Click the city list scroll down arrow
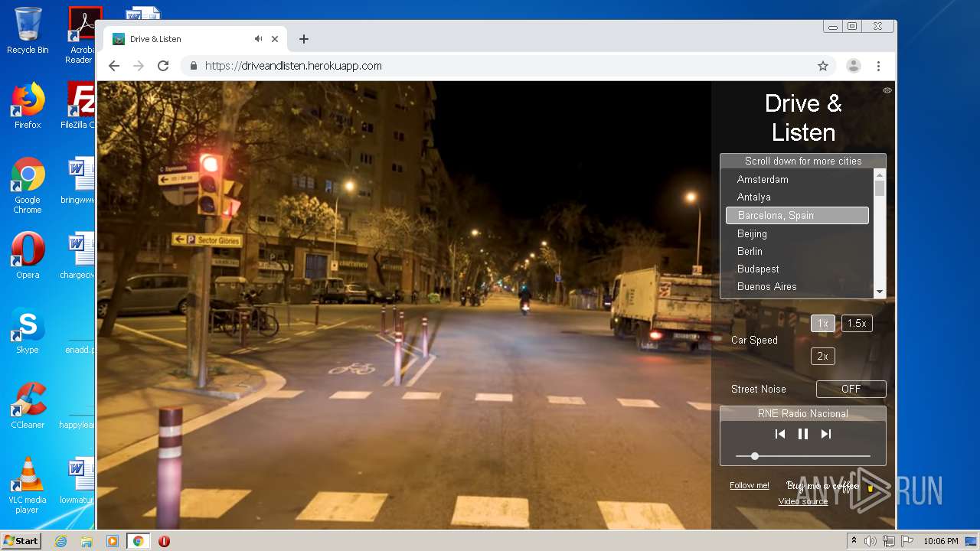The width and height of the screenshot is (980, 551). pos(880,292)
